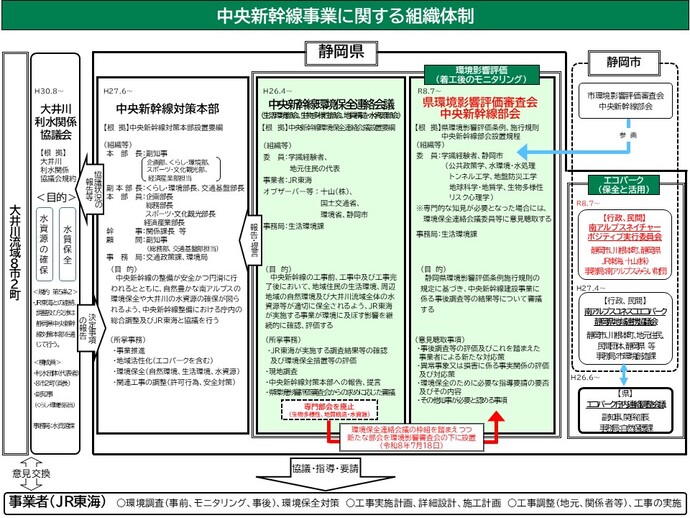Click the '事業者：JR東海' line
This screenshot has height=518, width=690.
point(287,180)
